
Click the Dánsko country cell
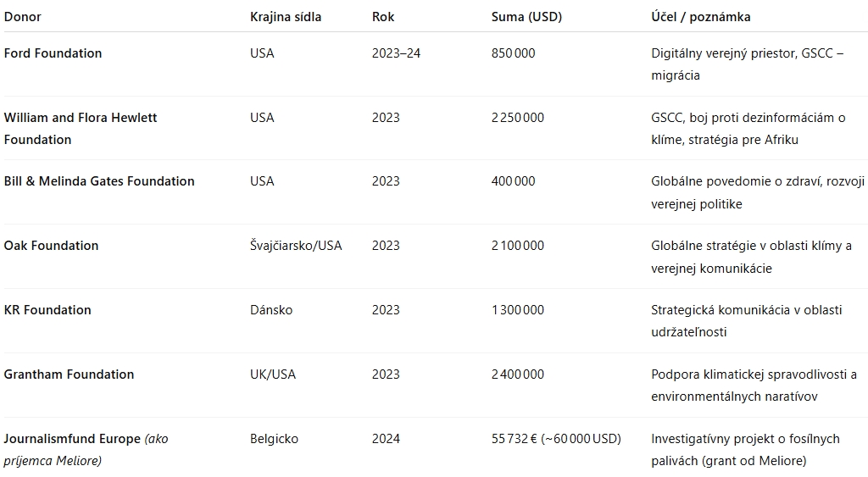[271, 310]
